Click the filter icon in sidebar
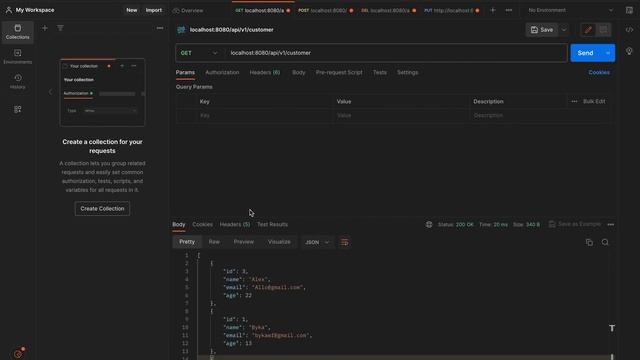The image size is (640, 360). pyautogui.click(x=60, y=28)
